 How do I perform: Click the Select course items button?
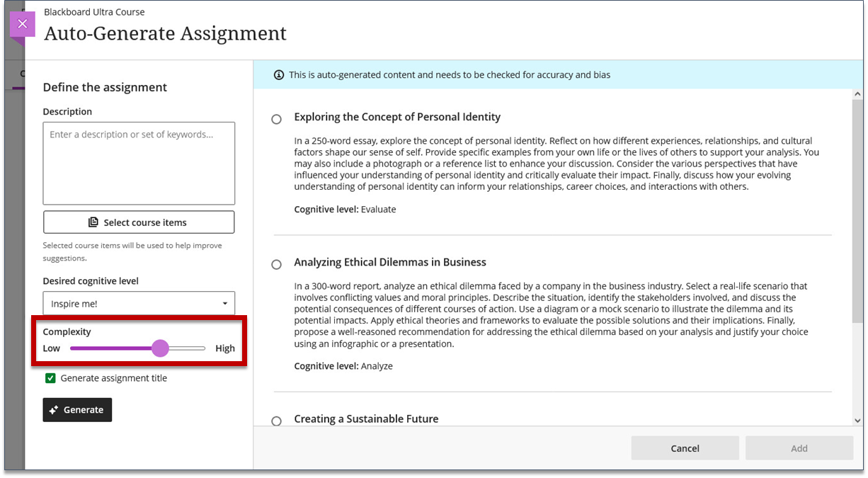click(x=139, y=222)
